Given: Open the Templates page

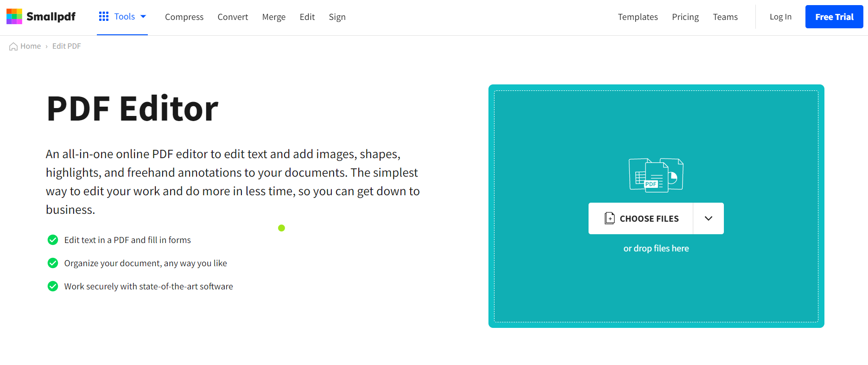Looking at the screenshot, I should pos(638,17).
